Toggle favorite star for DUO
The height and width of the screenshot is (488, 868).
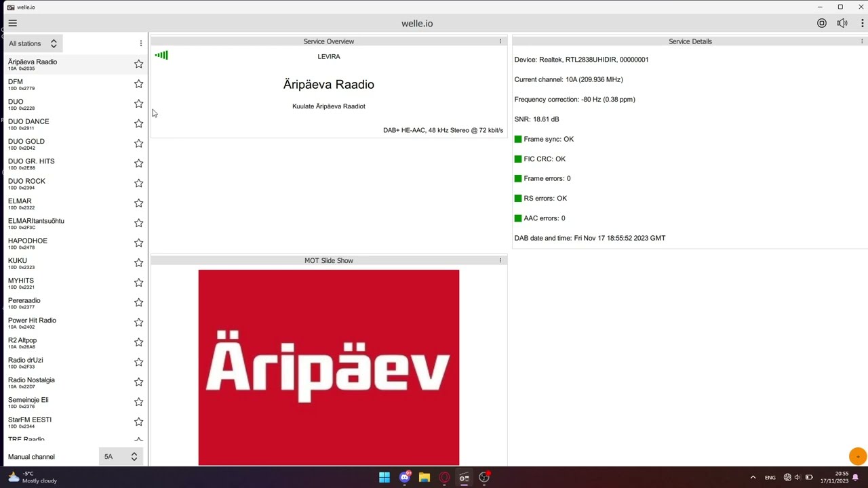coord(138,104)
